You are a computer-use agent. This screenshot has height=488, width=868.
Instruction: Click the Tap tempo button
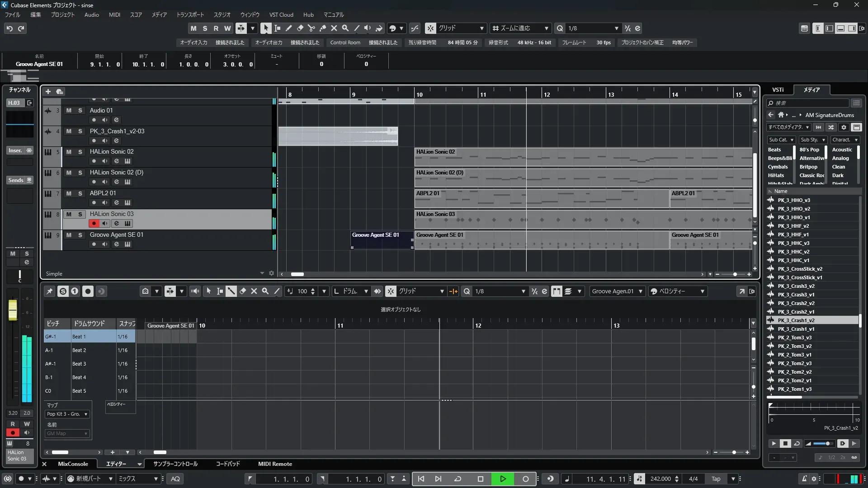[716, 479]
